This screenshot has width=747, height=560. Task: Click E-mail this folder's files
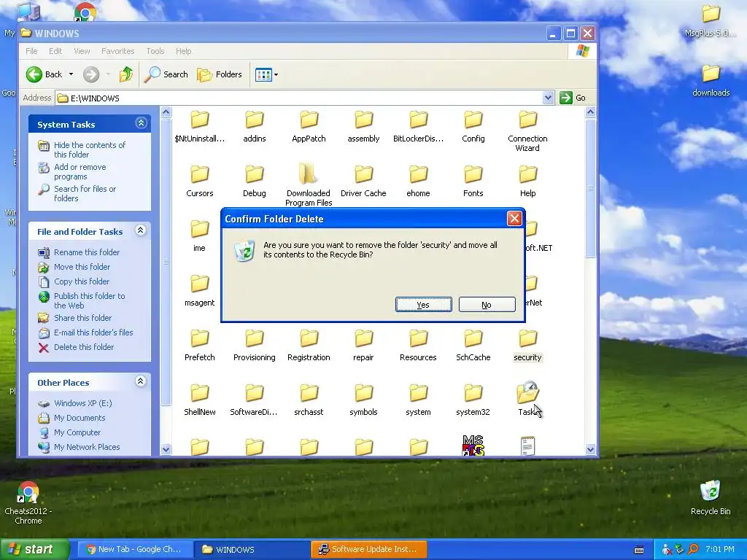pyautogui.click(x=93, y=332)
